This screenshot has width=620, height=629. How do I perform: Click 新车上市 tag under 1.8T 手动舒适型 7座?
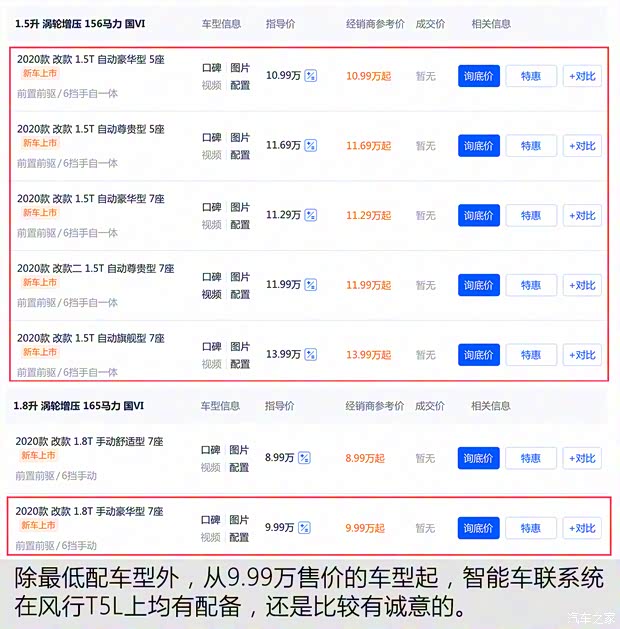38,455
